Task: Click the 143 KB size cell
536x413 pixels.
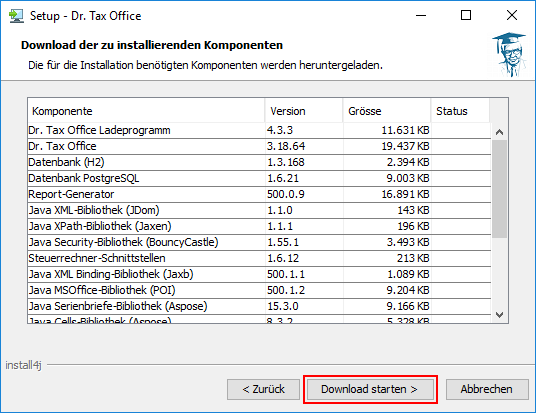Action: pos(387,210)
